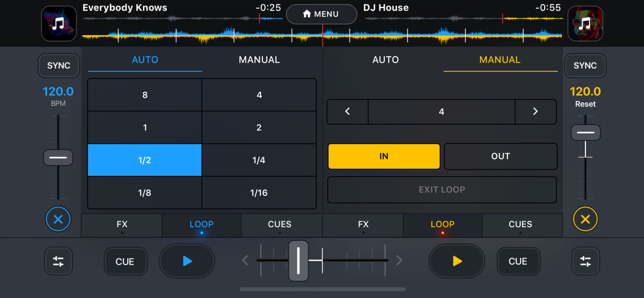This screenshot has height=298, width=644.
Task: Tap the yellow X circle on right deck
Action: pos(585,219)
